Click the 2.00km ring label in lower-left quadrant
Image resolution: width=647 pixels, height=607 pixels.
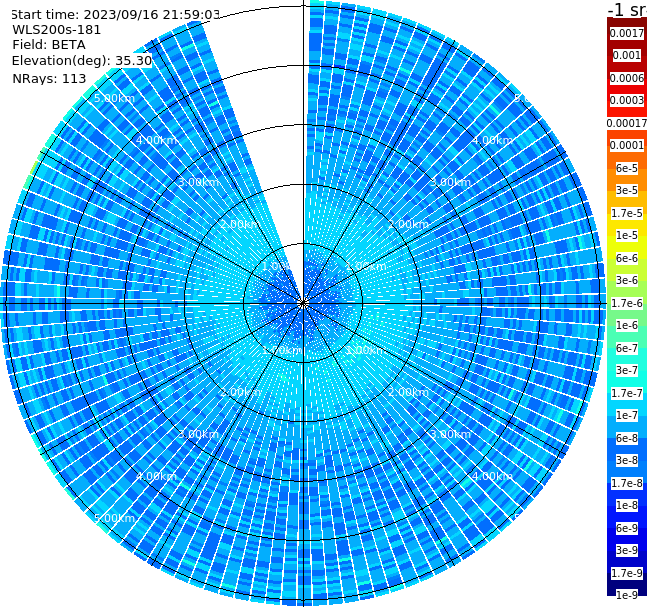[241, 392]
